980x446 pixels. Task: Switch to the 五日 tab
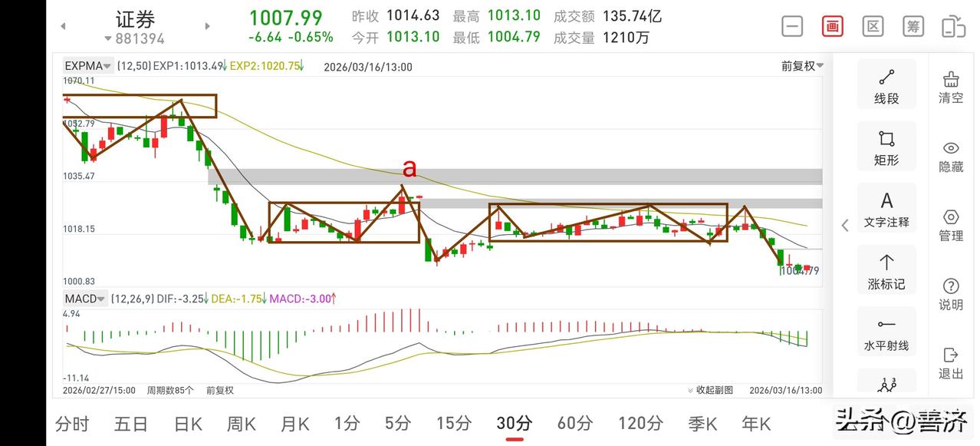(x=131, y=423)
